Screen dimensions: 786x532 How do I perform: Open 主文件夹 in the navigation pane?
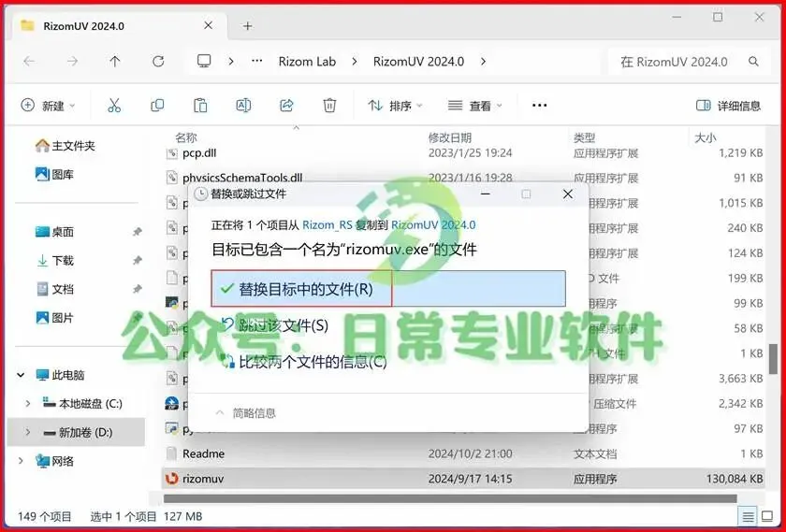(x=65, y=146)
